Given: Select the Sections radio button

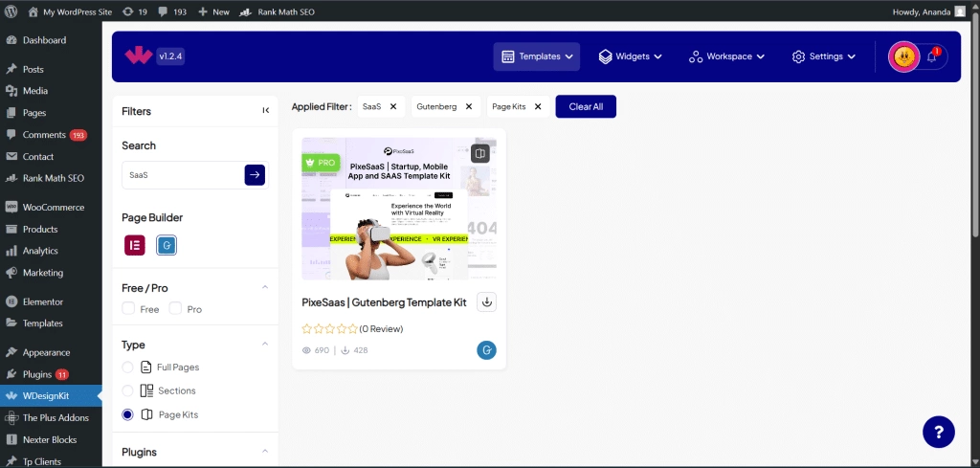Looking at the screenshot, I should coord(127,390).
